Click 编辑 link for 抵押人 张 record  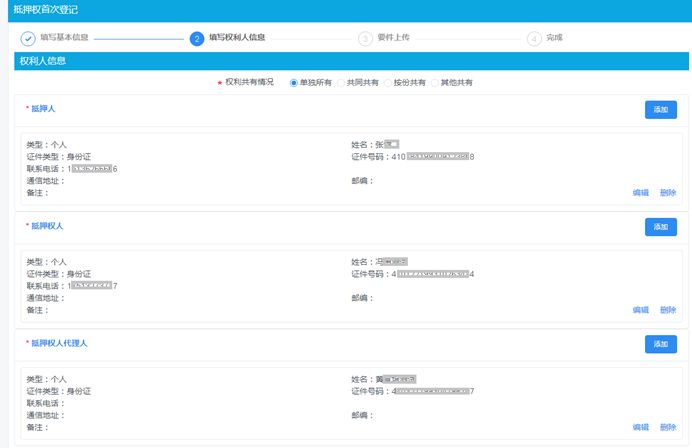click(x=641, y=192)
